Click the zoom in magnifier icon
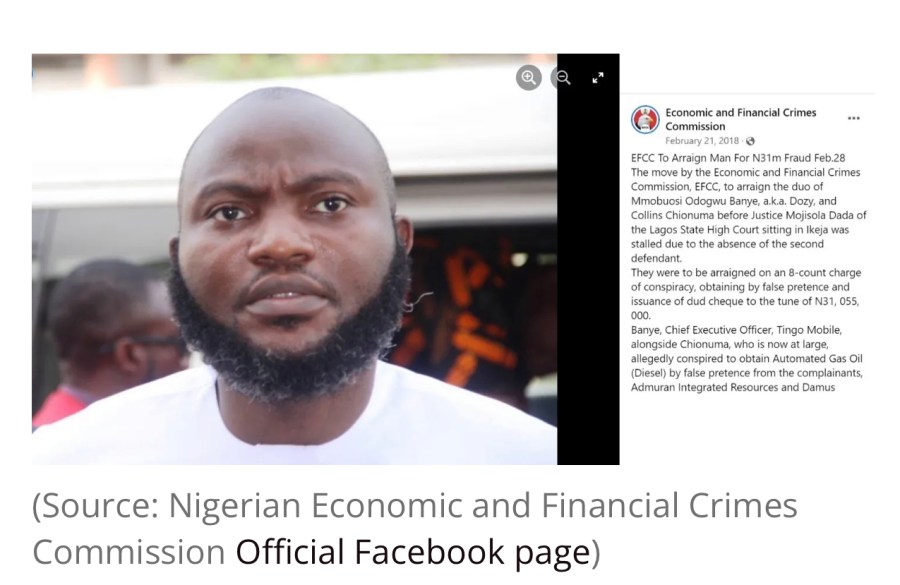 coord(529,78)
